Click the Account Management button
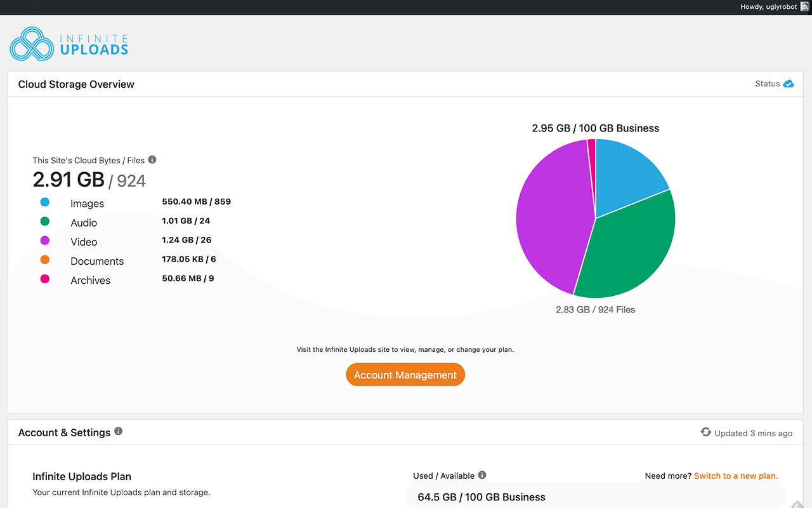This screenshot has width=812, height=508. coord(405,375)
